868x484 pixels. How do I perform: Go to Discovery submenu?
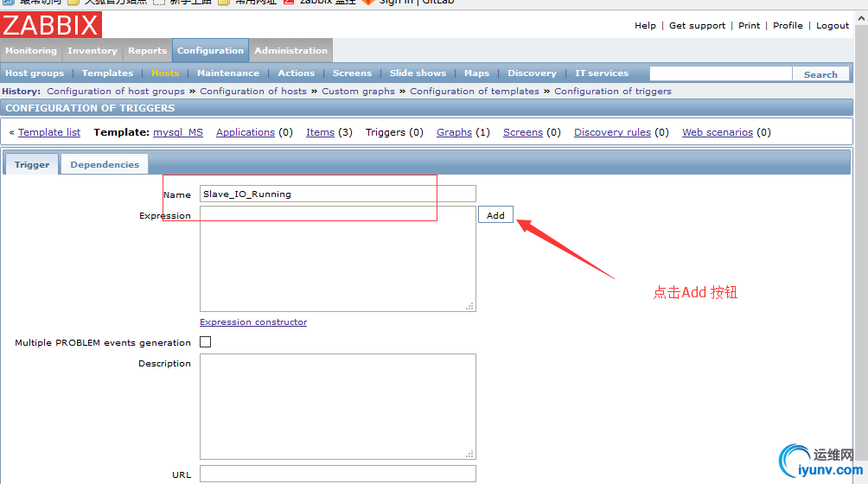(x=532, y=73)
